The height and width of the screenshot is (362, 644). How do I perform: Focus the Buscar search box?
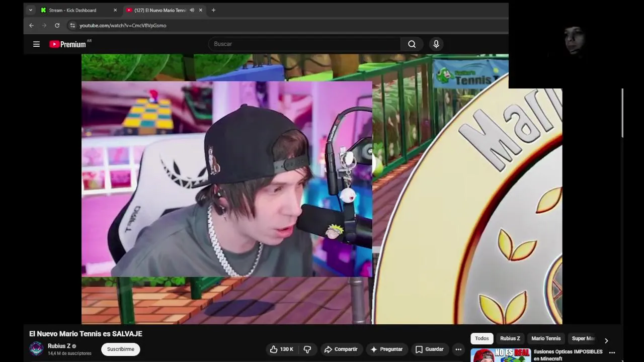coord(304,44)
